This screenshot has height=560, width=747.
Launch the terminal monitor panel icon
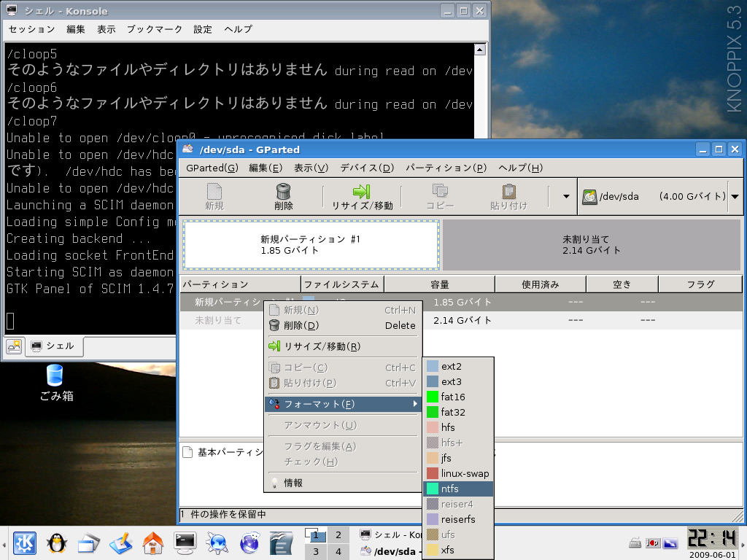(185, 542)
